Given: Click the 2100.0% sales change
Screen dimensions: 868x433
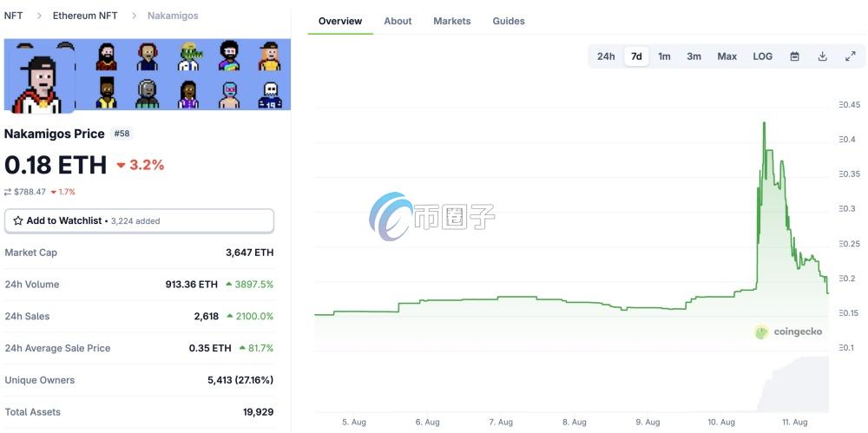Looking at the screenshot, I should click(x=250, y=316).
